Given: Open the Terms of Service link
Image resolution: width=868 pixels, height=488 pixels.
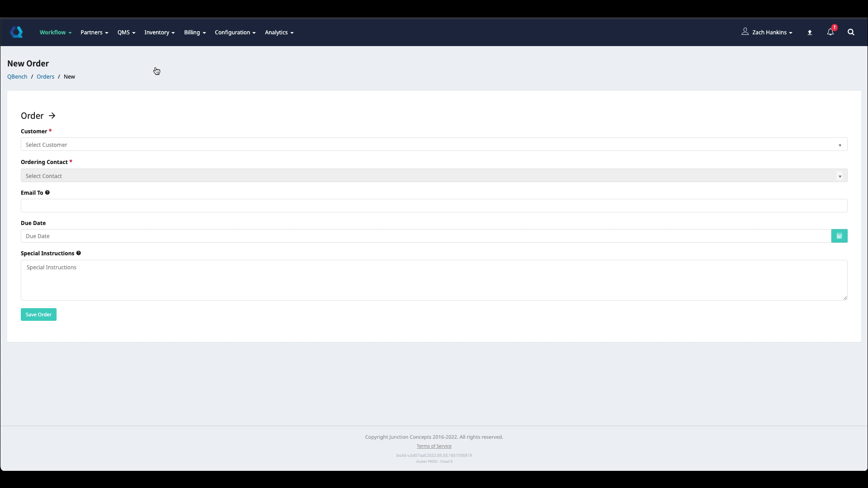Looking at the screenshot, I should [434, 446].
